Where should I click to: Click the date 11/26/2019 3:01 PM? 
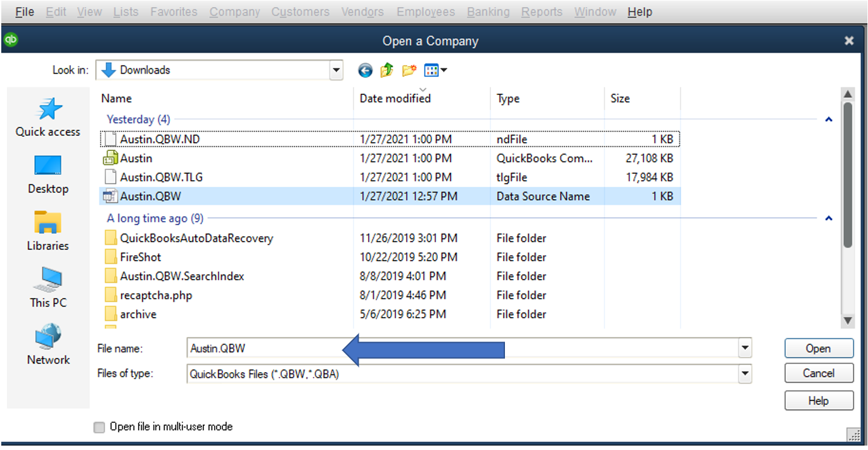[x=408, y=238]
